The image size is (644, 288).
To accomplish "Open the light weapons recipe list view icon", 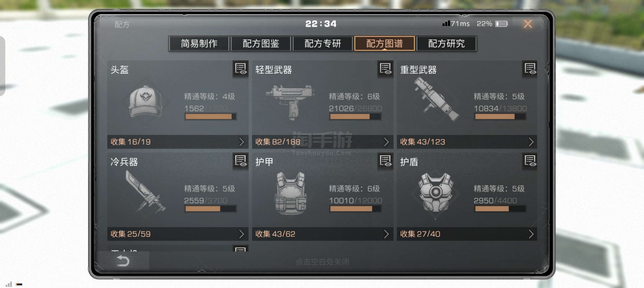I will 385,69.
